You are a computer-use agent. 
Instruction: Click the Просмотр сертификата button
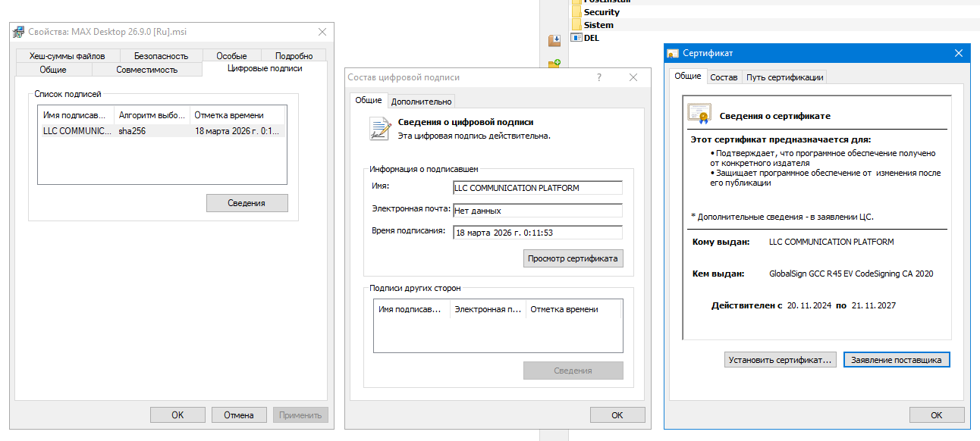[x=573, y=258]
